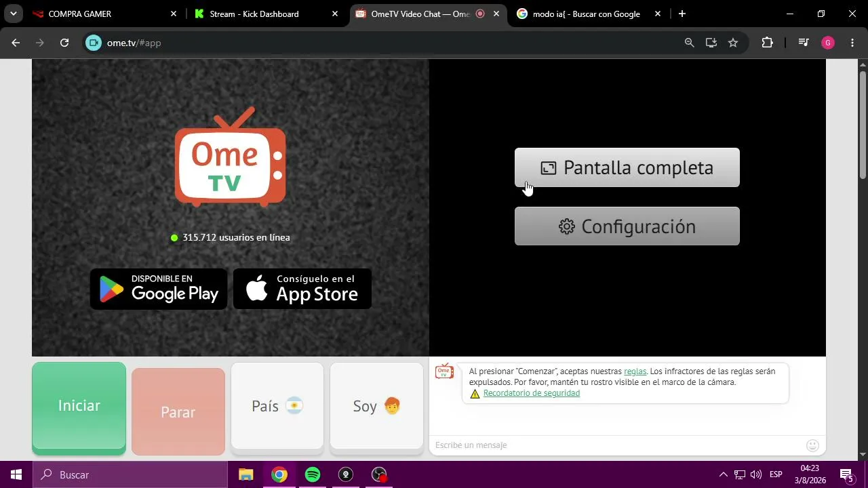Viewport: 868px width, 488px height.
Task: Open the Chrome profile avatar G
Action: 828,43
